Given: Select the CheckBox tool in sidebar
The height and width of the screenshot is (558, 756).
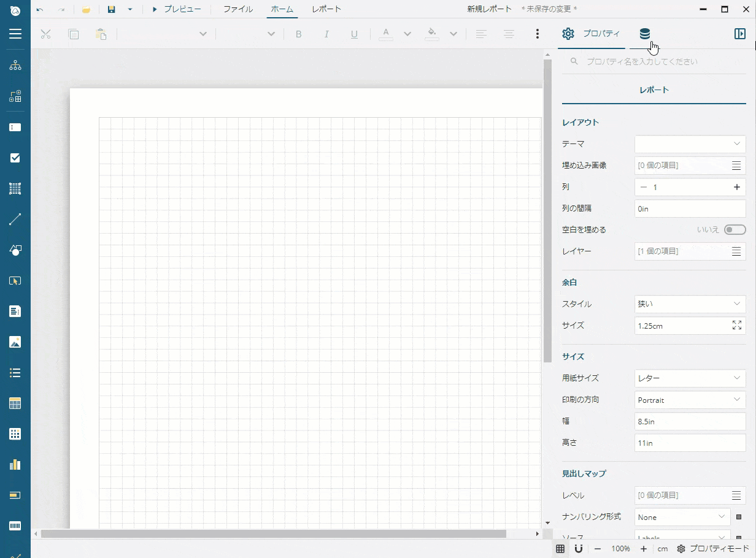Looking at the screenshot, I should coord(15,158).
